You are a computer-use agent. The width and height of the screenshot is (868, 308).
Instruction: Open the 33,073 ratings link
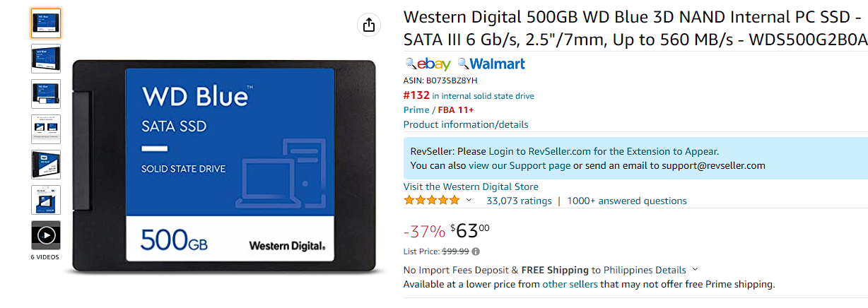519,201
